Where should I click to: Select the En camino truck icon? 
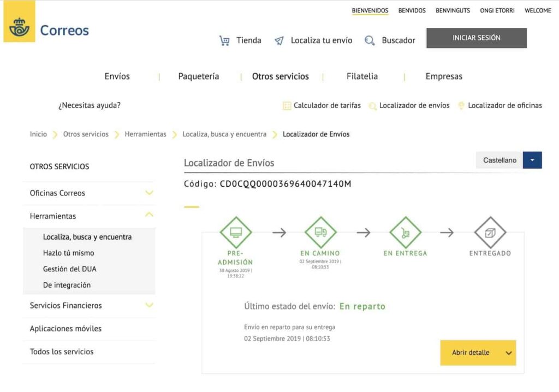click(320, 233)
